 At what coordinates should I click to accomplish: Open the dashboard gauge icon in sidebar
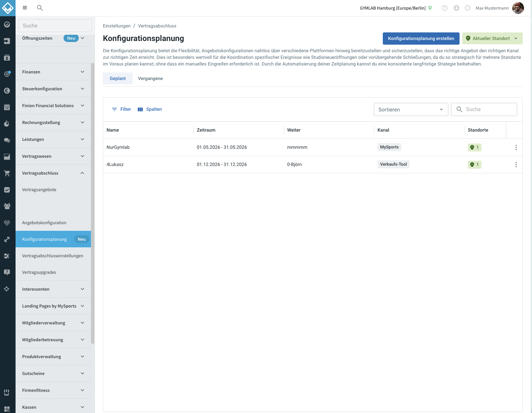coord(7,24)
